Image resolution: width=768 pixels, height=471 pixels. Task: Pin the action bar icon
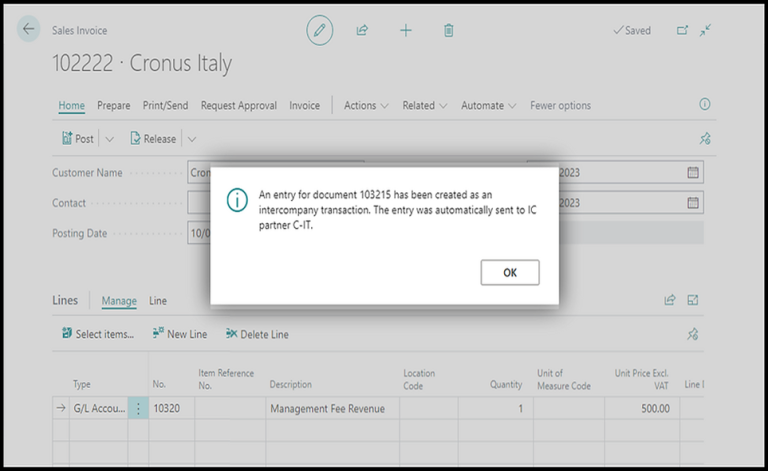705,139
